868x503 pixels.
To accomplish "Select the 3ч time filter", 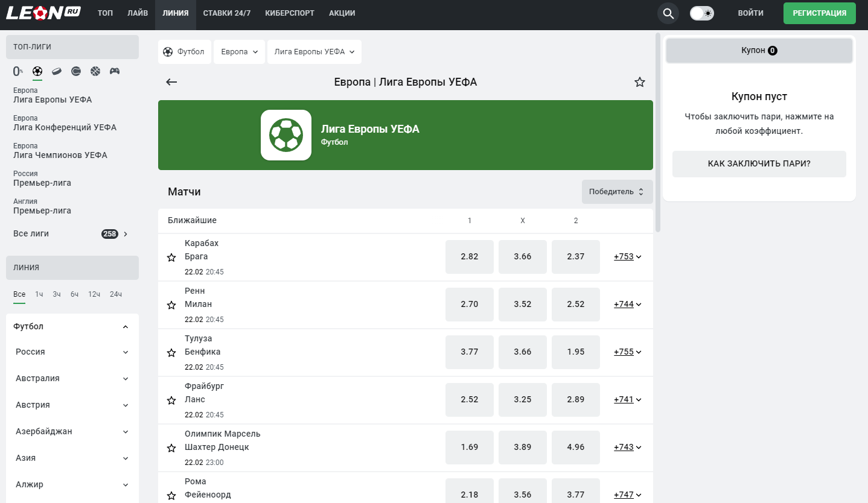I will coord(57,294).
